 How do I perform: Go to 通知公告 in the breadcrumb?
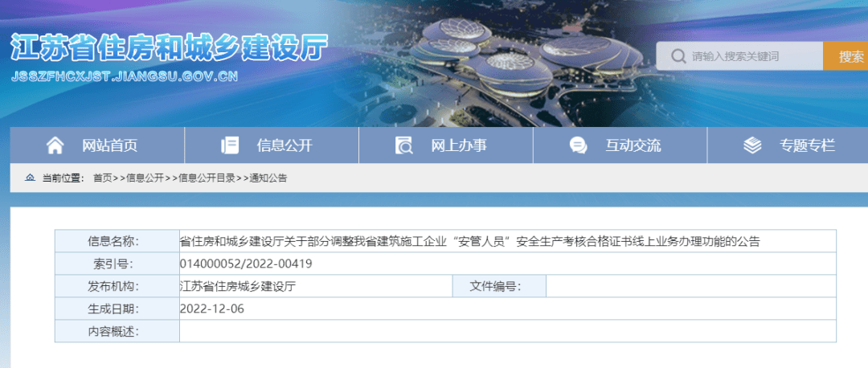point(268,178)
